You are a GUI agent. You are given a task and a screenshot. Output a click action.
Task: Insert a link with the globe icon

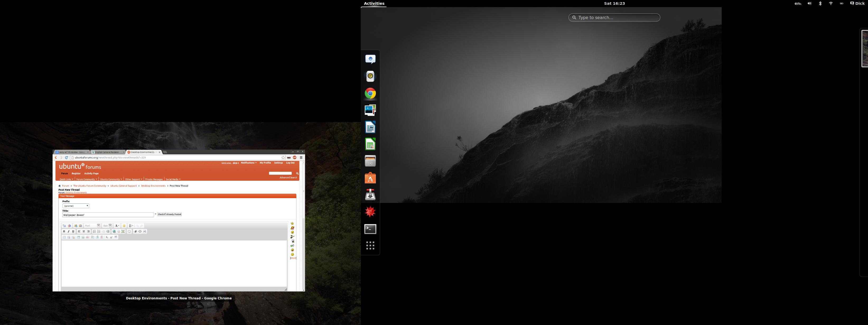tap(114, 231)
